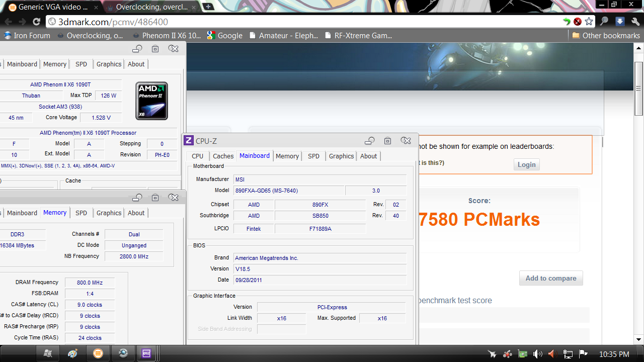This screenshot has height=362, width=644.
Task: Click the magnifier icon in the browser toolbar
Action: (x=604, y=22)
